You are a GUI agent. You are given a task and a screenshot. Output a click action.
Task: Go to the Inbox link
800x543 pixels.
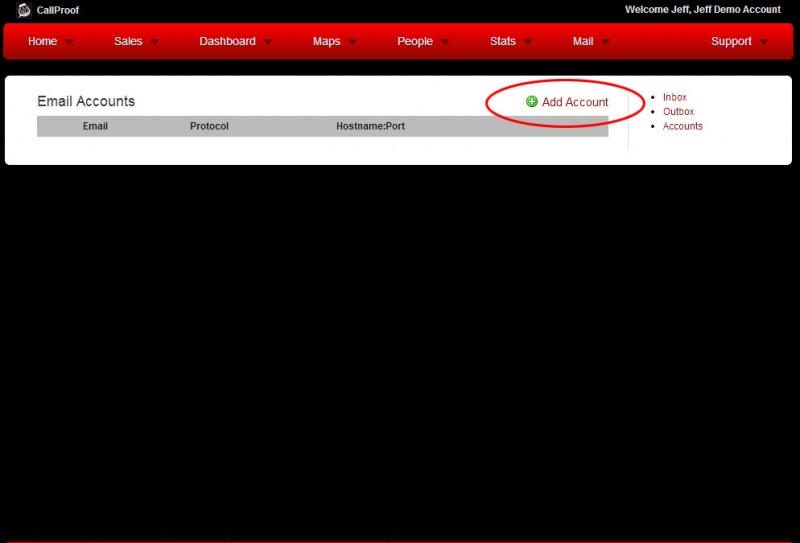pyautogui.click(x=674, y=97)
